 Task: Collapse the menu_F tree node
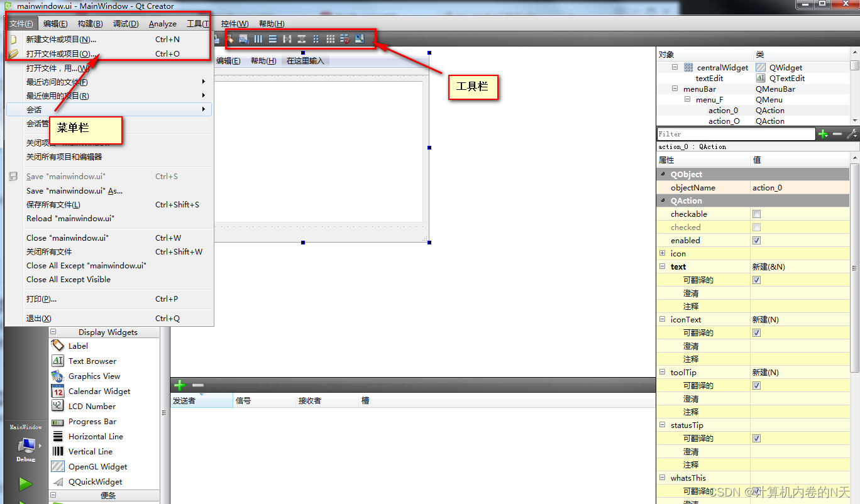[x=688, y=99]
